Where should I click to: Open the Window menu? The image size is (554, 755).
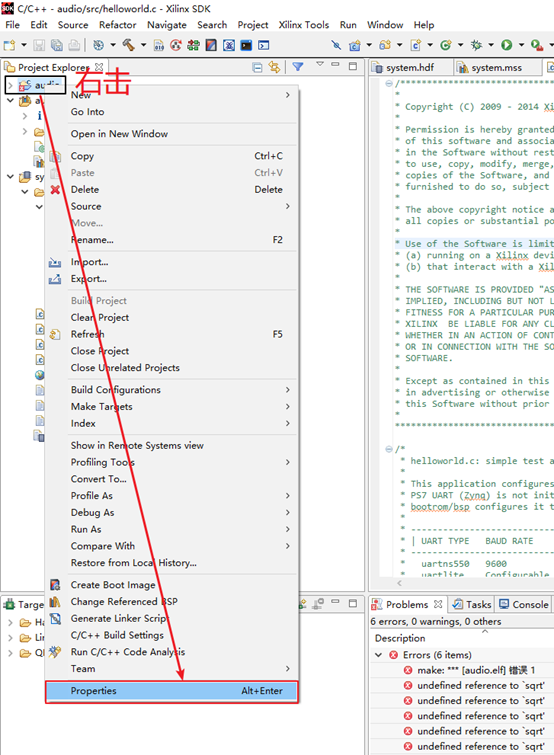[x=385, y=25]
